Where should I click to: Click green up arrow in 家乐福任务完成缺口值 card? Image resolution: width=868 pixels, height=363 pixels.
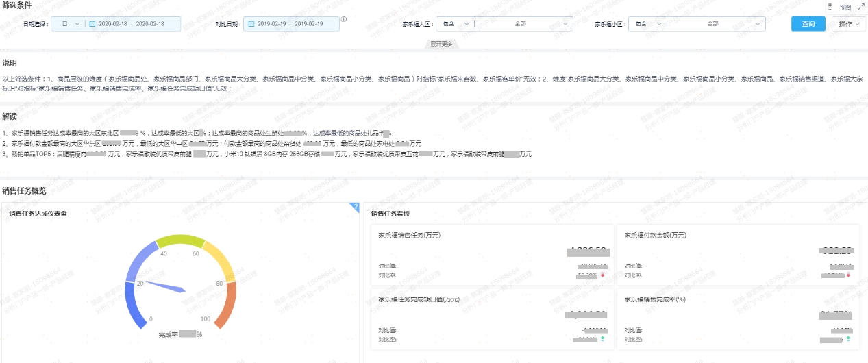click(x=602, y=339)
